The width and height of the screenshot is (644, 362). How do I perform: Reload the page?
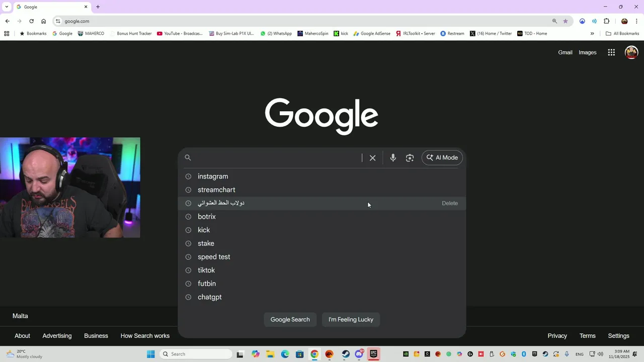click(x=31, y=21)
